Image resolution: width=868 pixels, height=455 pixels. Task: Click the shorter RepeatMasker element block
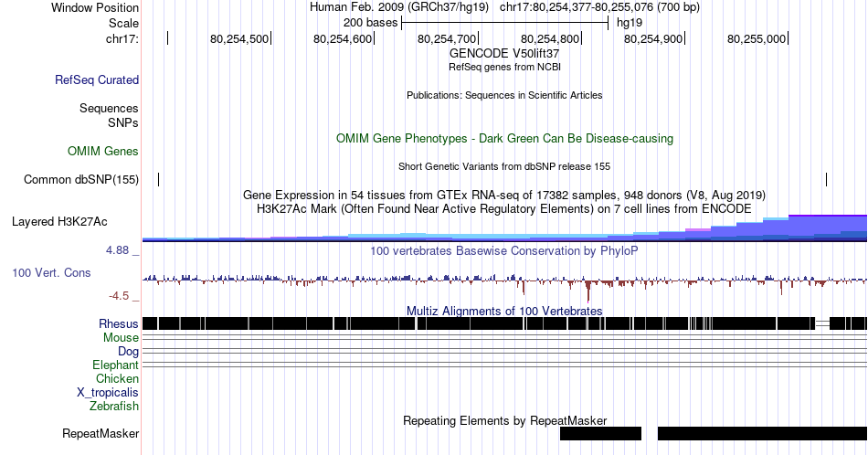[x=600, y=433]
